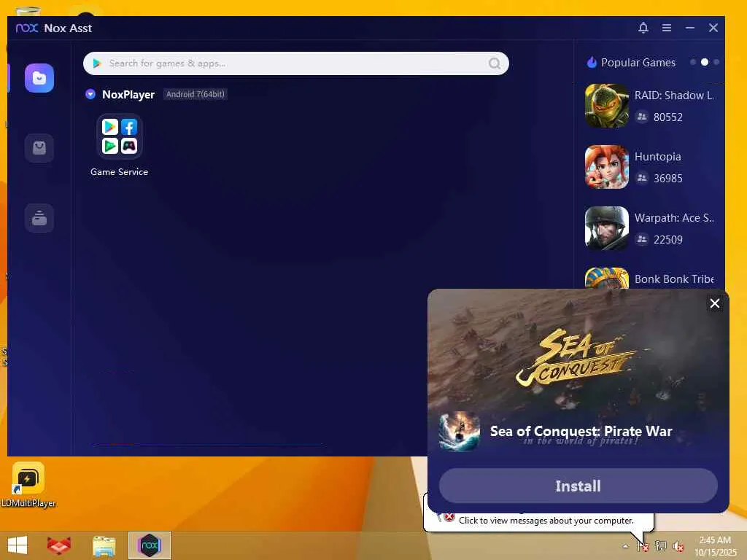Click 'Click to view messages about your computer' balloon

point(546,521)
